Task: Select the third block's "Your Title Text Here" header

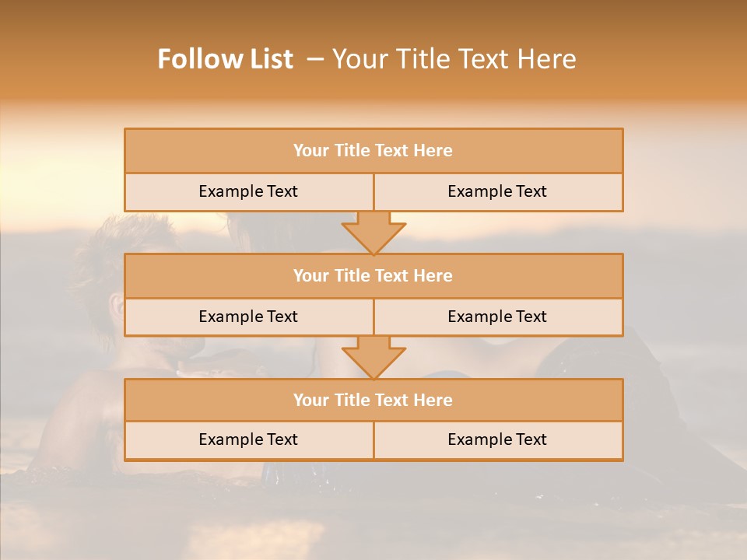Action: pos(373,400)
